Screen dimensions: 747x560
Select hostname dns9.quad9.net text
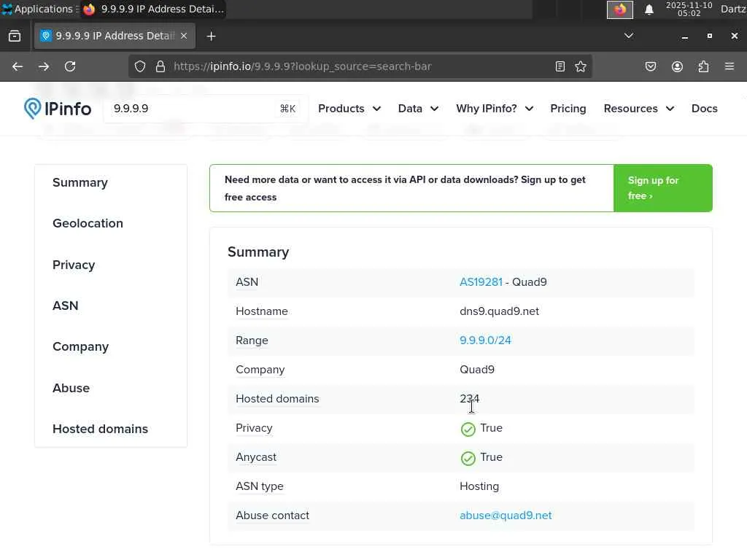coord(499,311)
